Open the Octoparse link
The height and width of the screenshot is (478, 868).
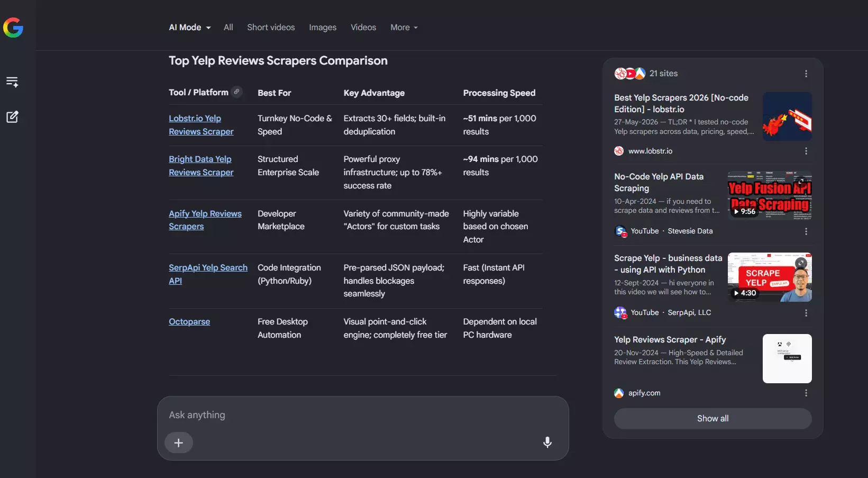pos(189,322)
